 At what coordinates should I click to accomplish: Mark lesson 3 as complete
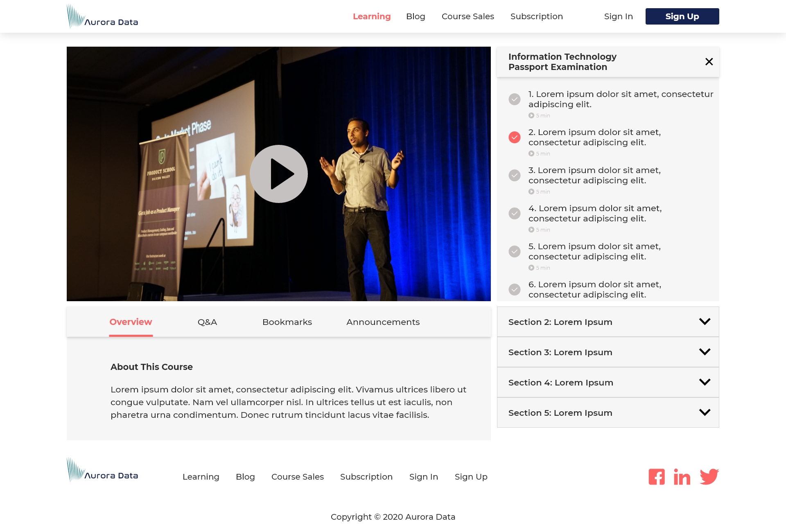coord(515,175)
